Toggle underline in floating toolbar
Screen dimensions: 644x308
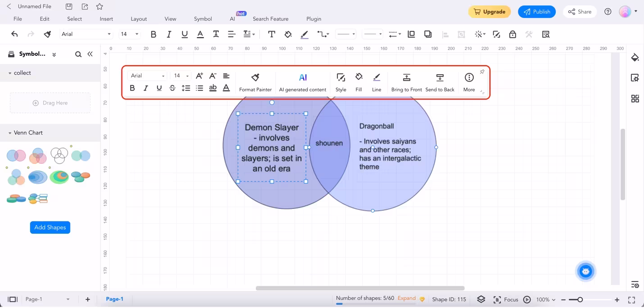tap(159, 88)
